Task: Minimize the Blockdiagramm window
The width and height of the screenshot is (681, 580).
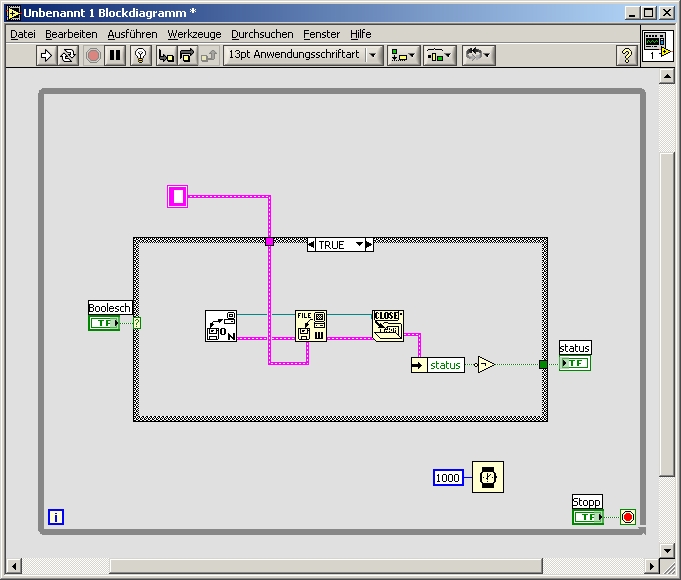Action: tap(632, 13)
